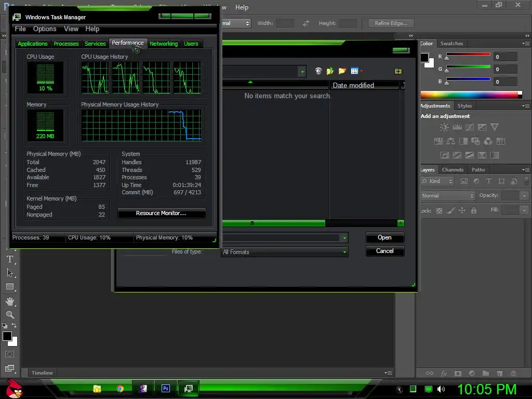Switch to the Processes tab
The image size is (532, 399).
[x=66, y=44]
